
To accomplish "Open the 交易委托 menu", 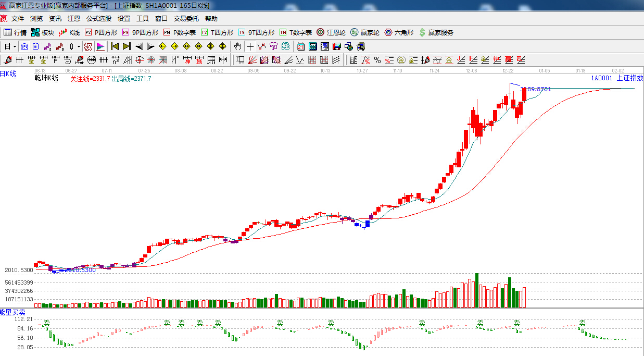I will point(186,18).
